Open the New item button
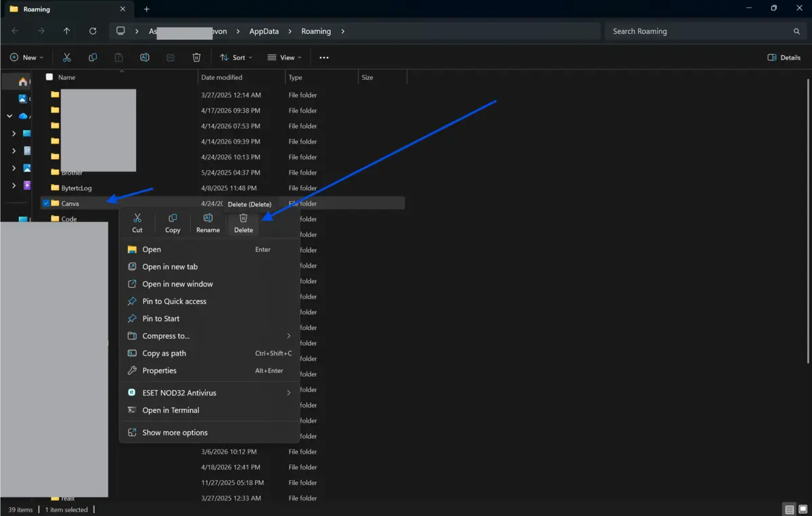The height and width of the screenshot is (516, 812). (x=27, y=58)
